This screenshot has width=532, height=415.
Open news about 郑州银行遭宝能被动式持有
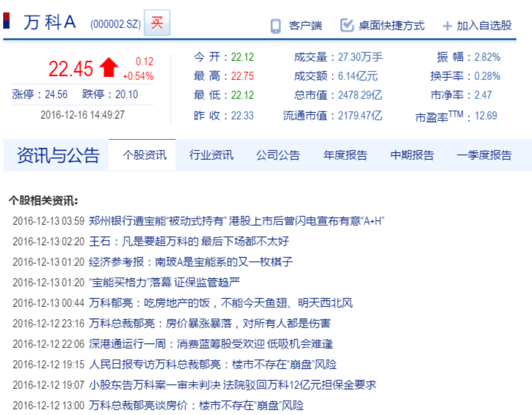click(236, 221)
